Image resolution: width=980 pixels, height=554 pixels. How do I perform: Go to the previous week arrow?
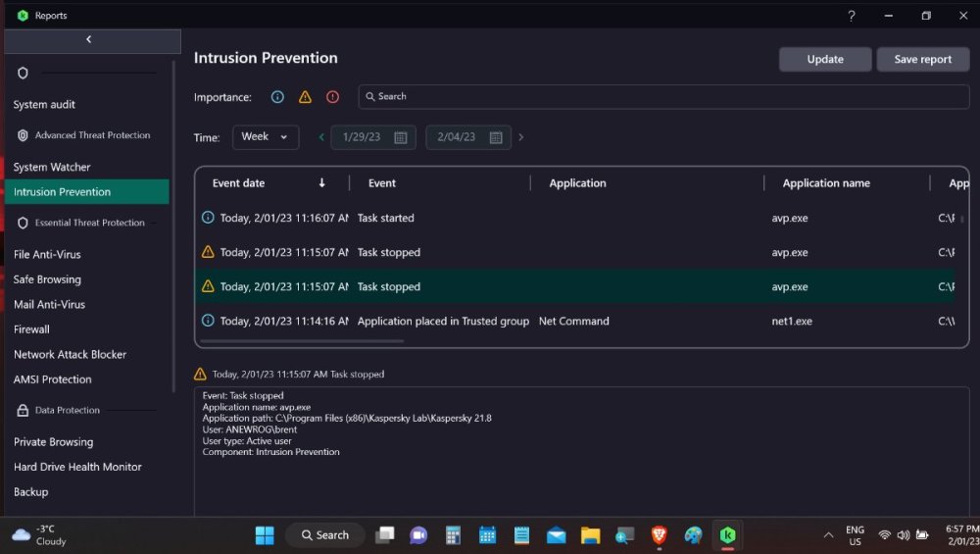click(x=321, y=137)
